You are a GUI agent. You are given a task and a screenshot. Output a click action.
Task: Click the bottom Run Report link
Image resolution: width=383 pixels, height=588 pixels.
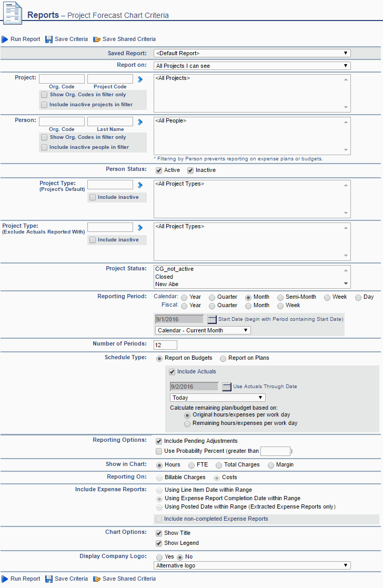[x=25, y=579]
